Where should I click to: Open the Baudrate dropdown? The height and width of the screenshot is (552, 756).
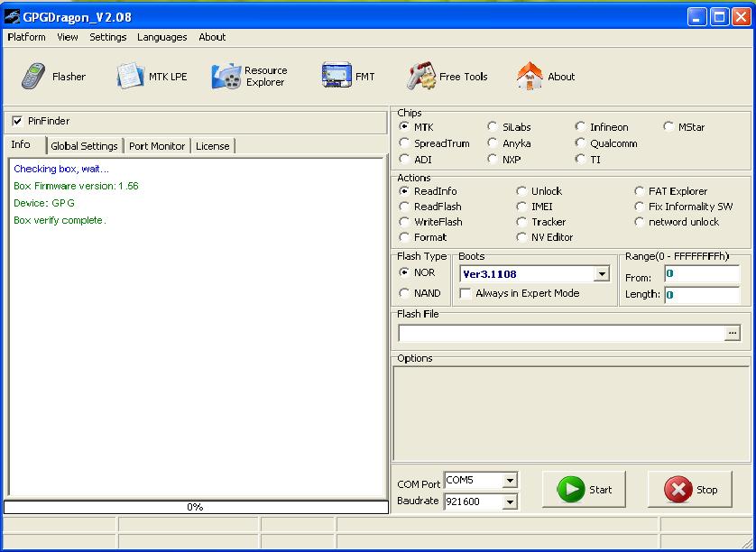click(x=510, y=501)
